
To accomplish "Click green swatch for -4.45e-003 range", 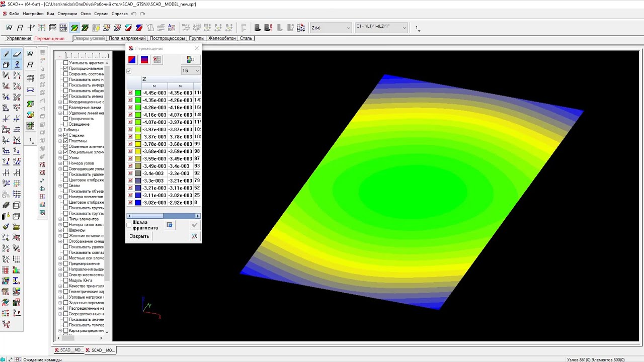I will click(x=138, y=93).
